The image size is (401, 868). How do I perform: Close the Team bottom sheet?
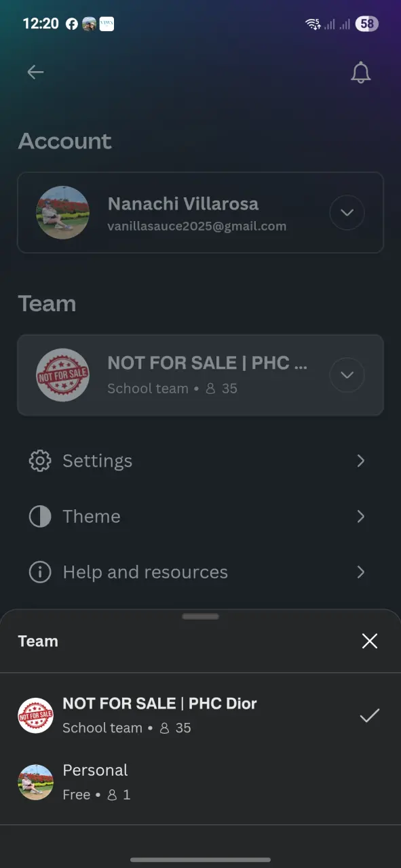(x=369, y=641)
